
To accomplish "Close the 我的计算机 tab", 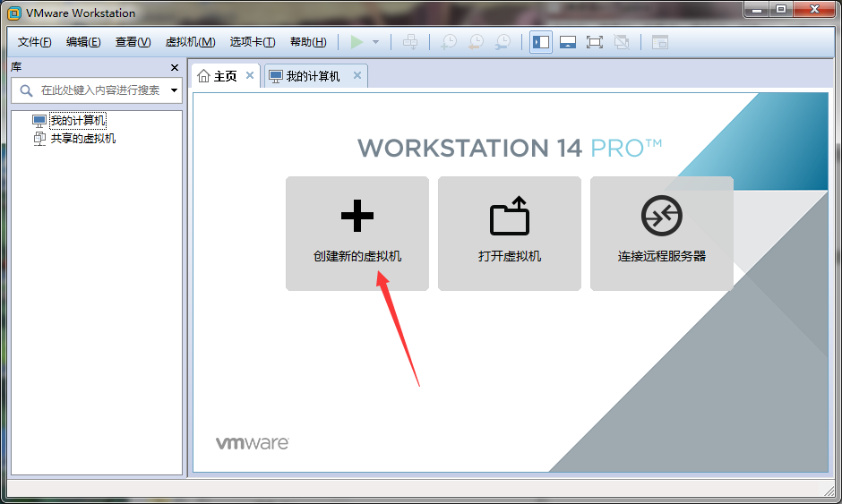I will pos(357,75).
